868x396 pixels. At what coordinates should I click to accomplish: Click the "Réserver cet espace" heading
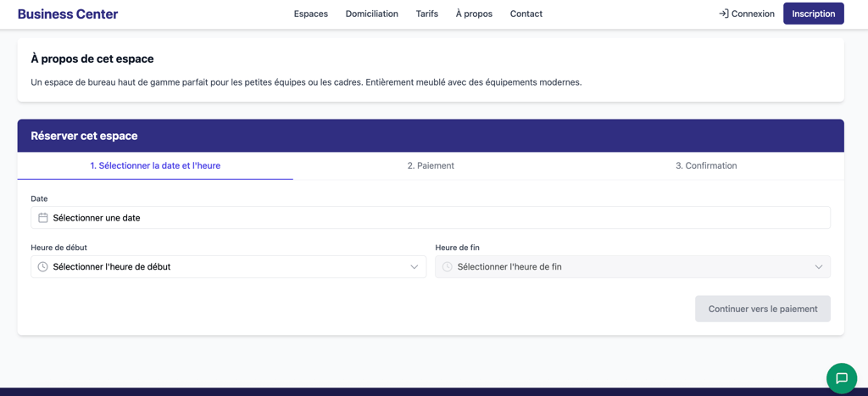tap(84, 136)
